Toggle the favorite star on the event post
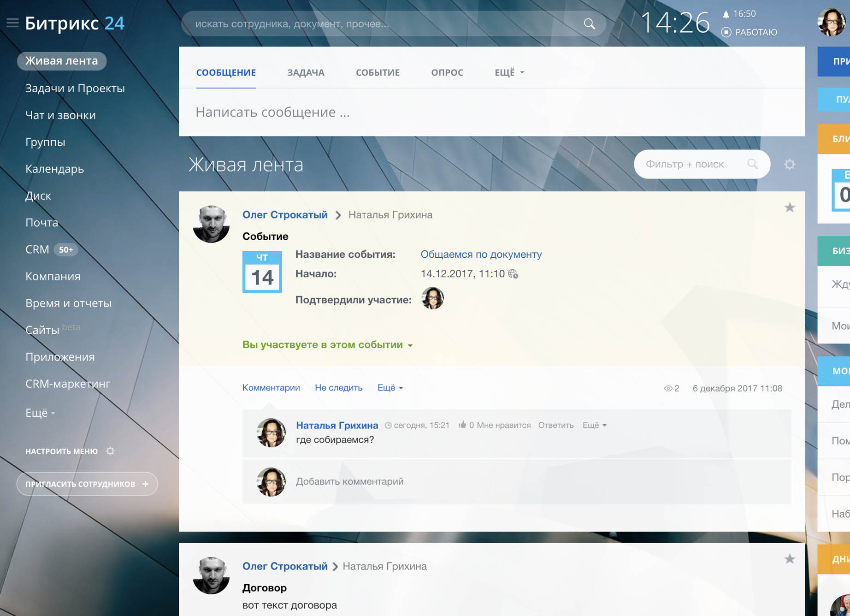This screenshot has height=616, width=850. pos(790,207)
